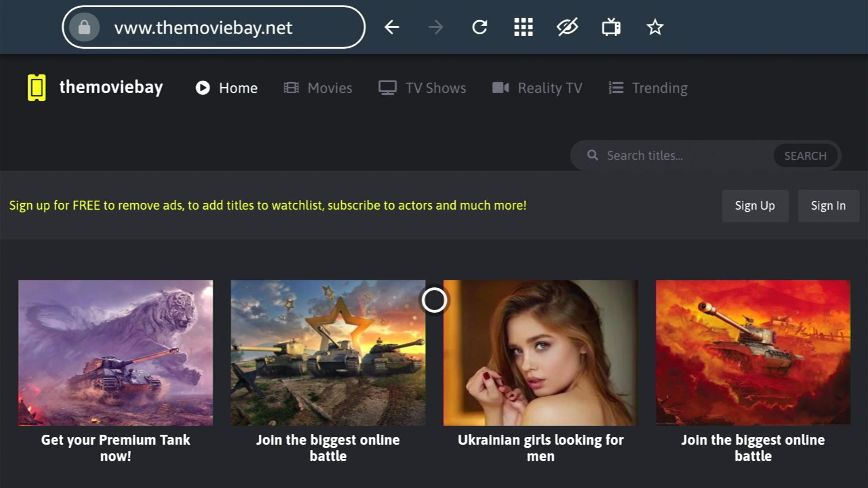Click the yellow Sign up for FREE text
Viewport: 868px width, 488px height.
point(268,206)
